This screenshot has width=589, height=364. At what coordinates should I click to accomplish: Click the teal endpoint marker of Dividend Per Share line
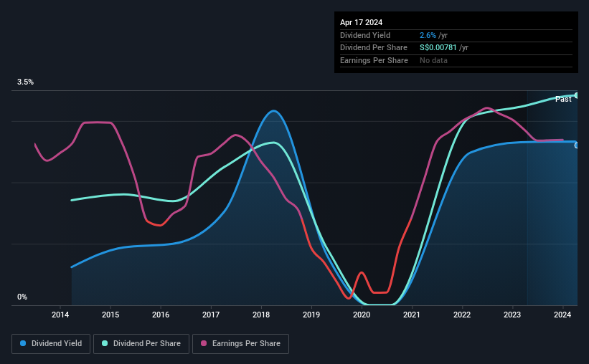(577, 95)
